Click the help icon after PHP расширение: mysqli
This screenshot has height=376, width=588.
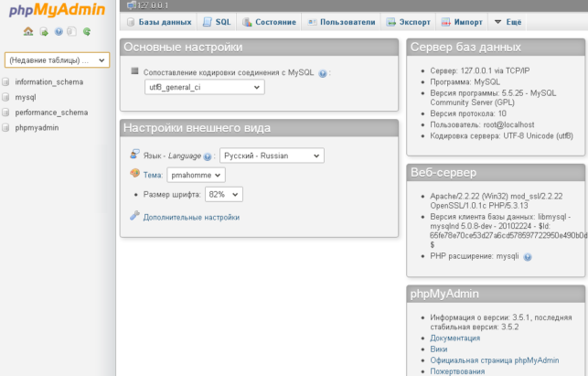pyautogui.click(x=528, y=257)
